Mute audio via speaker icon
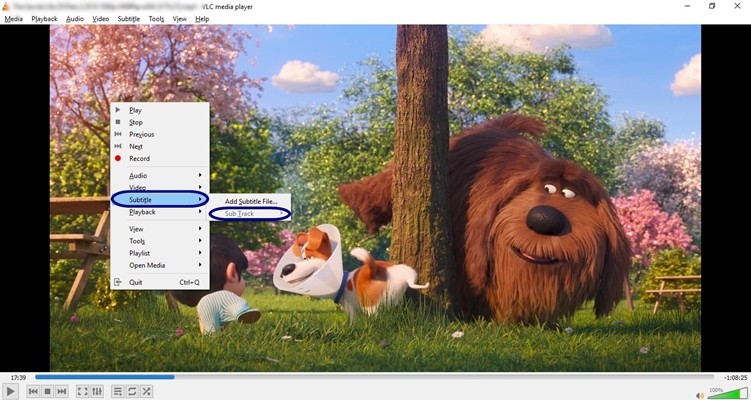Image resolution: width=751 pixels, height=400 pixels. 700,396
